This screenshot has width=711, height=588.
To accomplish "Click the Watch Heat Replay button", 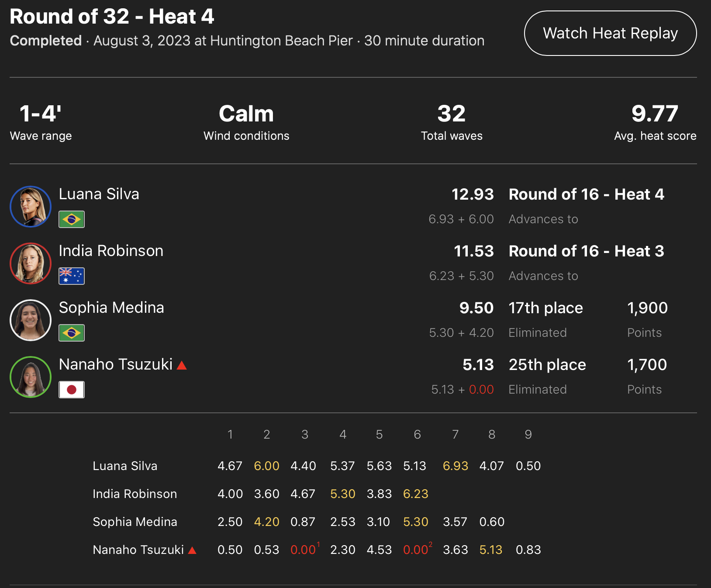I will pos(610,33).
